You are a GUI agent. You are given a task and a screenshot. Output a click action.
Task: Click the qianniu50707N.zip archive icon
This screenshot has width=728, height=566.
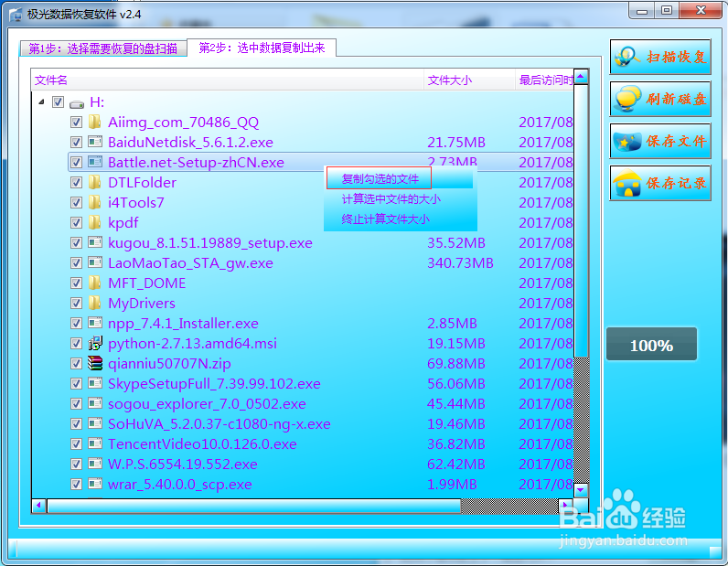95,363
